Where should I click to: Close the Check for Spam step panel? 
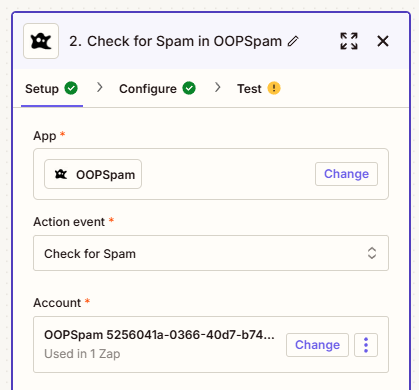tap(383, 41)
